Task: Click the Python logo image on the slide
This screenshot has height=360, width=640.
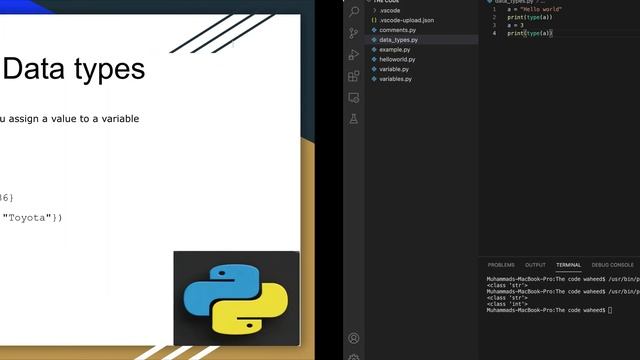Action: (236, 298)
